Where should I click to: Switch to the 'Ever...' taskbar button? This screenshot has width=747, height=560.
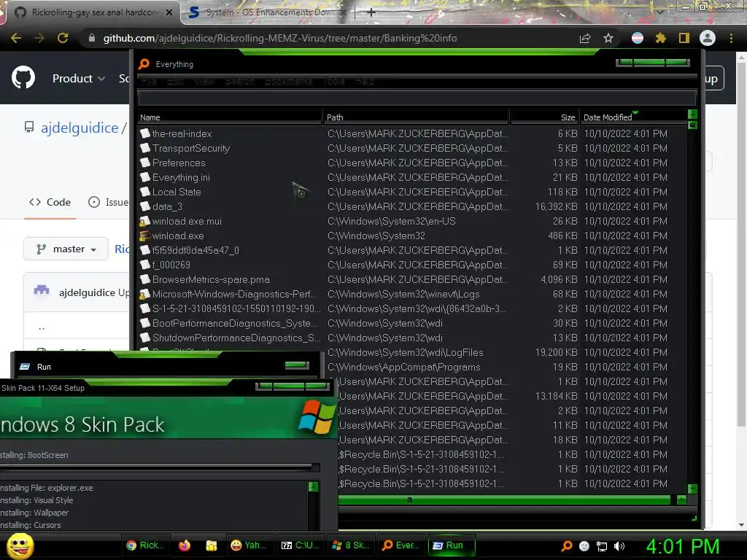[402, 545]
